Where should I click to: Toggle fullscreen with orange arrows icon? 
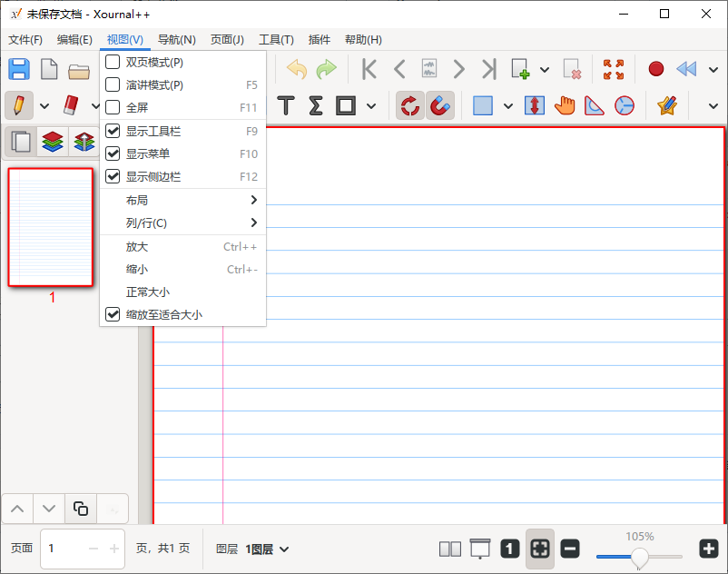[x=614, y=70]
